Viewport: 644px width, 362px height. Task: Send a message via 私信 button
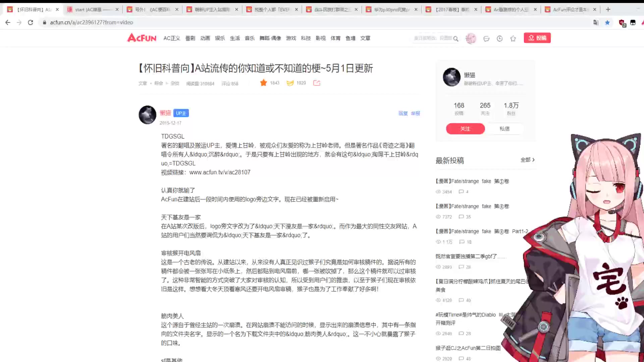pyautogui.click(x=504, y=129)
